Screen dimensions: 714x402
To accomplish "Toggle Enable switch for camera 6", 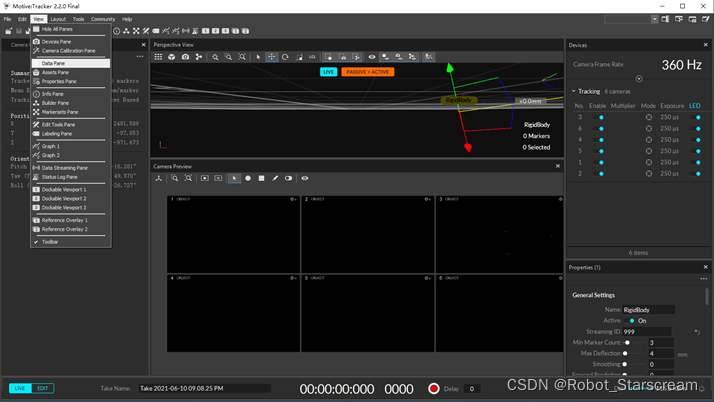I will point(598,129).
